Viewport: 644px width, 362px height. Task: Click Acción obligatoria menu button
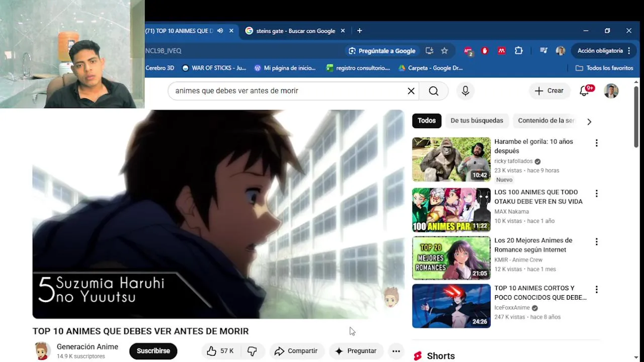click(x=604, y=51)
